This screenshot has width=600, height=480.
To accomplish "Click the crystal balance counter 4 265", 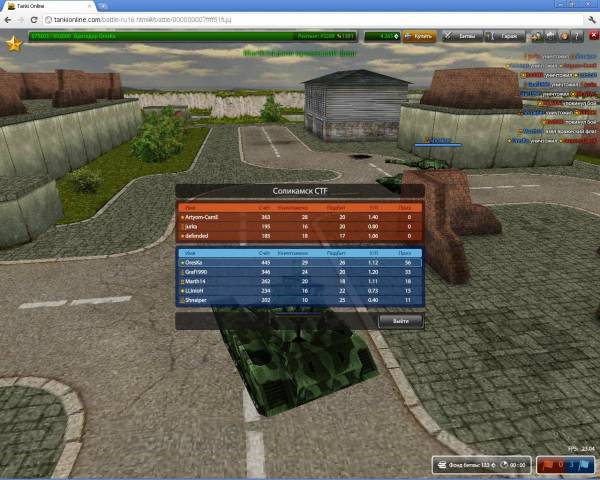I will pos(382,36).
